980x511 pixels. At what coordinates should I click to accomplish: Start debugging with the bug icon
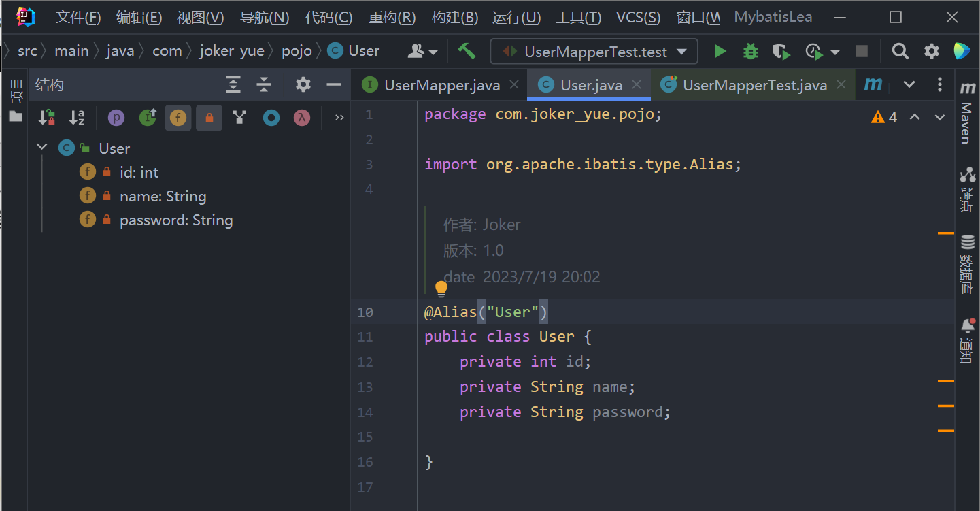click(750, 52)
